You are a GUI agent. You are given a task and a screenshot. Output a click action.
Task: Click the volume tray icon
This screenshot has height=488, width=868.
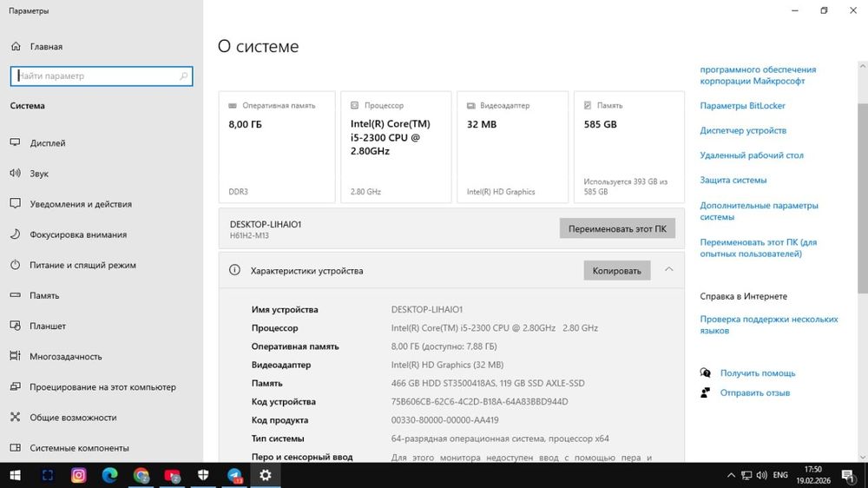(x=762, y=475)
